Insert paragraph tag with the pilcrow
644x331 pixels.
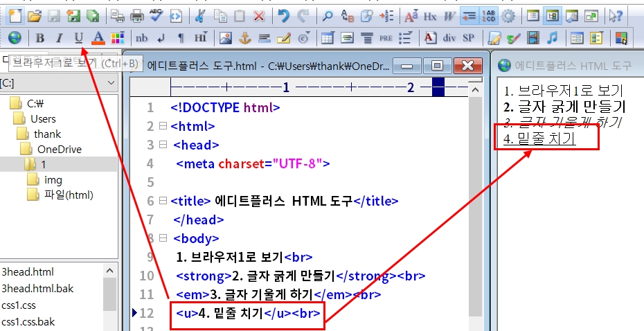click(x=181, y=38)
